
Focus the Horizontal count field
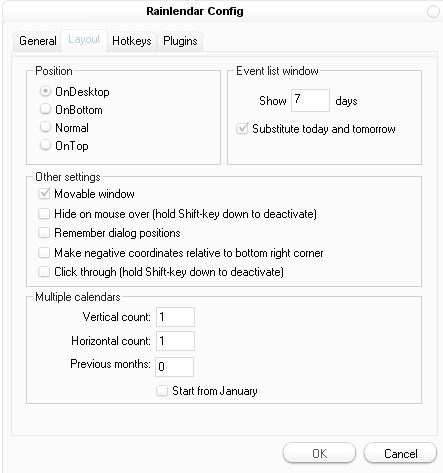(x=175, y=341)
